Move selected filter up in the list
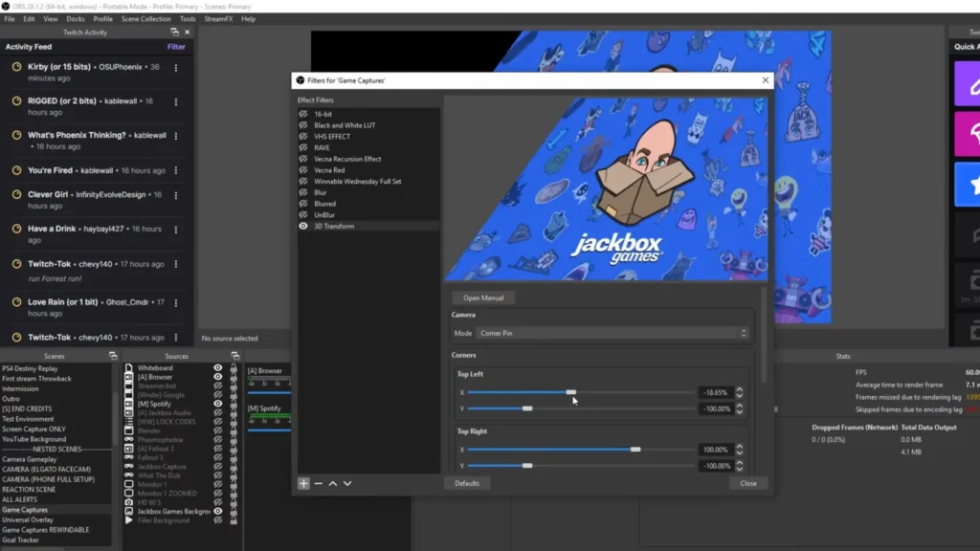The width and height of the screenshot is (980, 551). coord(332,483)
